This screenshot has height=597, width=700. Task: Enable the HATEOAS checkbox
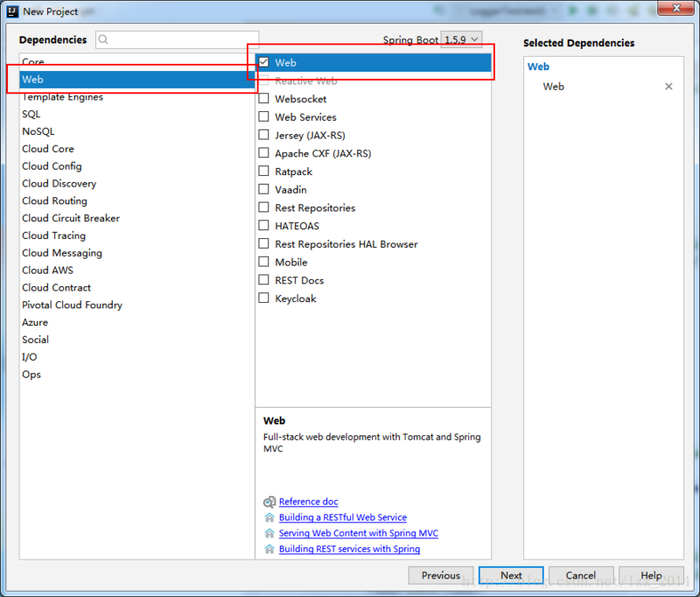[x=264, y=226]
